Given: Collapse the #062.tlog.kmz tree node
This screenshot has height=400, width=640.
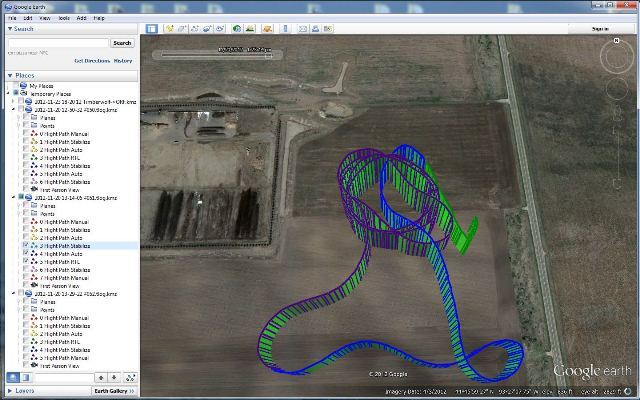Looking at the screenshot, I should click(x=14, y=293).
